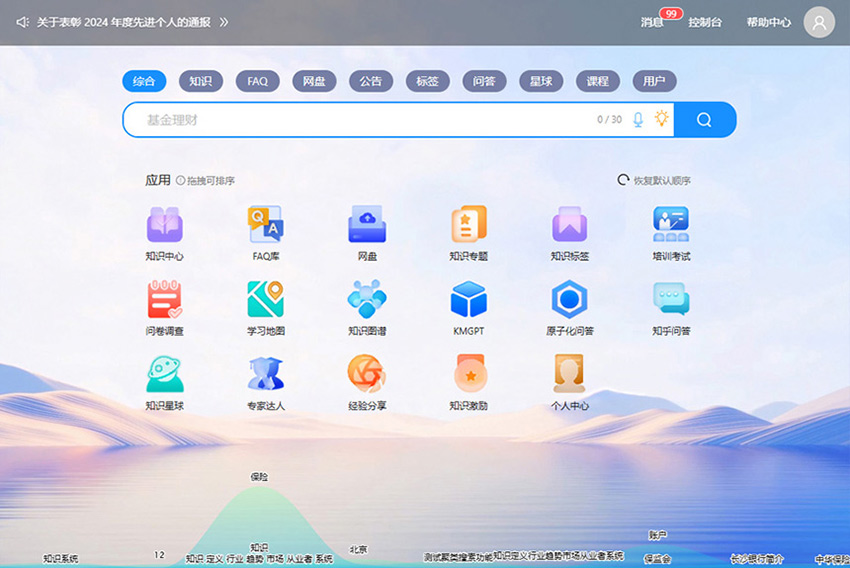Open the 知识中心 app icon
Image resolution: width=850 pixels, height=568 pixels.
(x=164, y=224)
